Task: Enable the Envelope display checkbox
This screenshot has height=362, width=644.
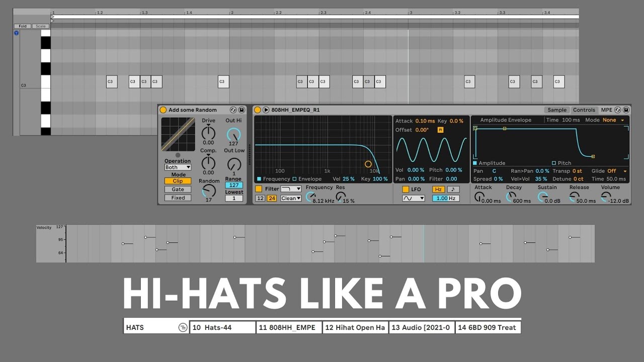Action: click(x=294, y=179)
